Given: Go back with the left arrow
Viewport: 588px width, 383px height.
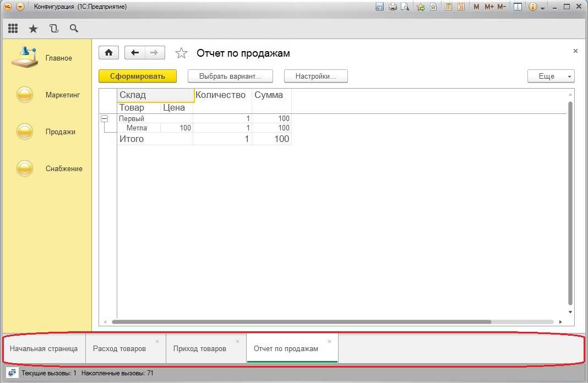Looking at the screenshot, I should [x=135, y=53].
